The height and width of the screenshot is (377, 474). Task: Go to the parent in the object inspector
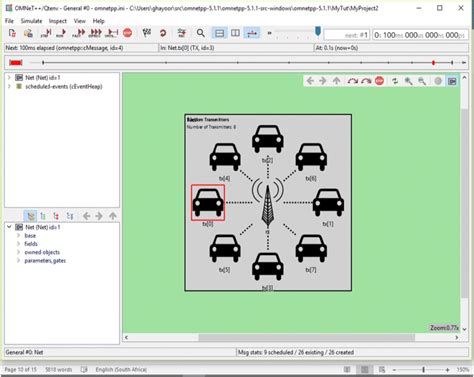coord(113,216)
